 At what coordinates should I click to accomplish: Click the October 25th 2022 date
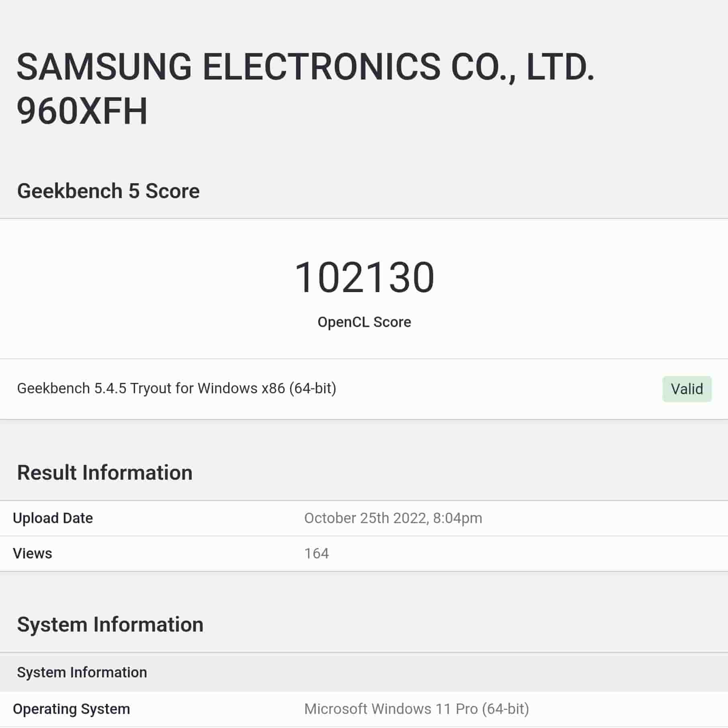pyautogui.click(x=366, y=518)
